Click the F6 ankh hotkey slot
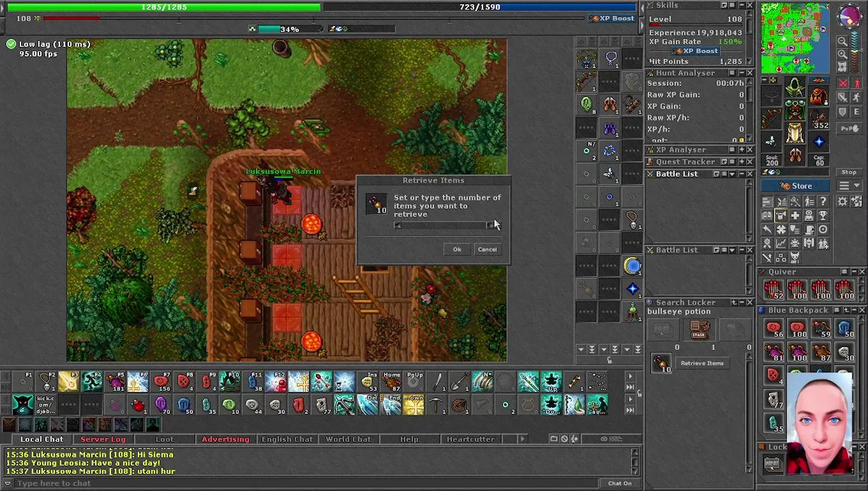Image resolution: width=868 pixels, height=491 pixels. (x=138, y=381)
